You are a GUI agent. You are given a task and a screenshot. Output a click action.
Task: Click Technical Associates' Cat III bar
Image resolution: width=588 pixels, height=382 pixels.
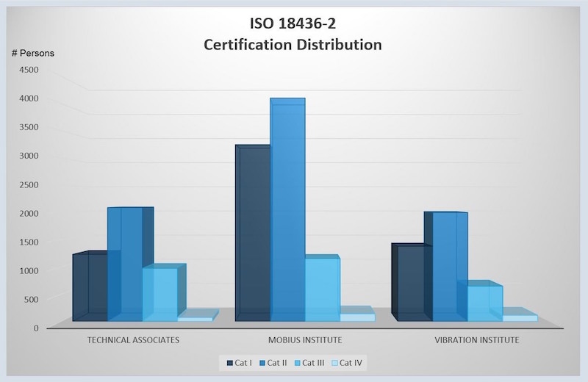tap(159, 295)
